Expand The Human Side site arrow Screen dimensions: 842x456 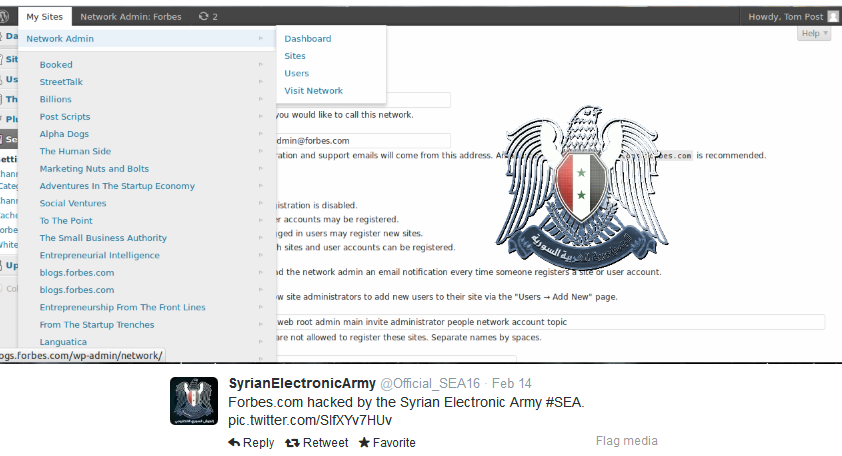(260, 151)
